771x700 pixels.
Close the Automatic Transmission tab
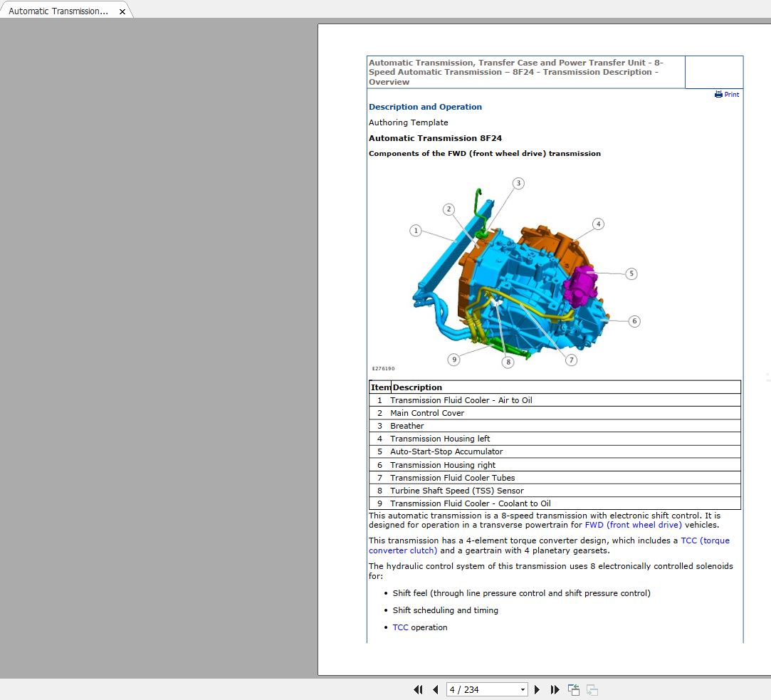(x=122, y=11)
